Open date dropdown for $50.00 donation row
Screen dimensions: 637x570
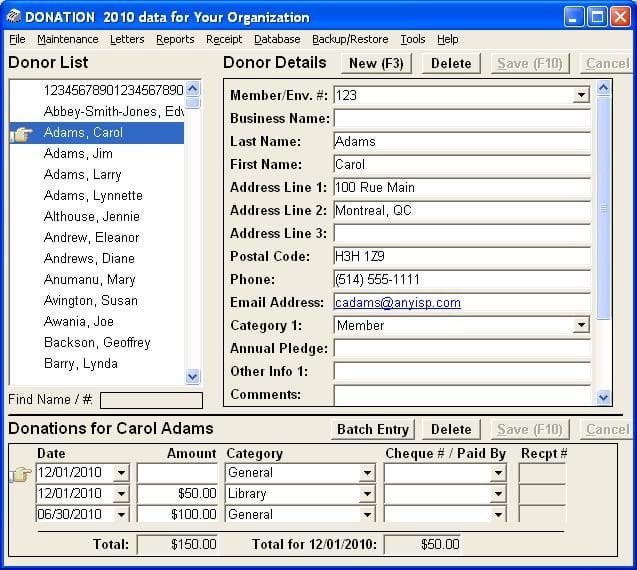[x=121, y=494]
